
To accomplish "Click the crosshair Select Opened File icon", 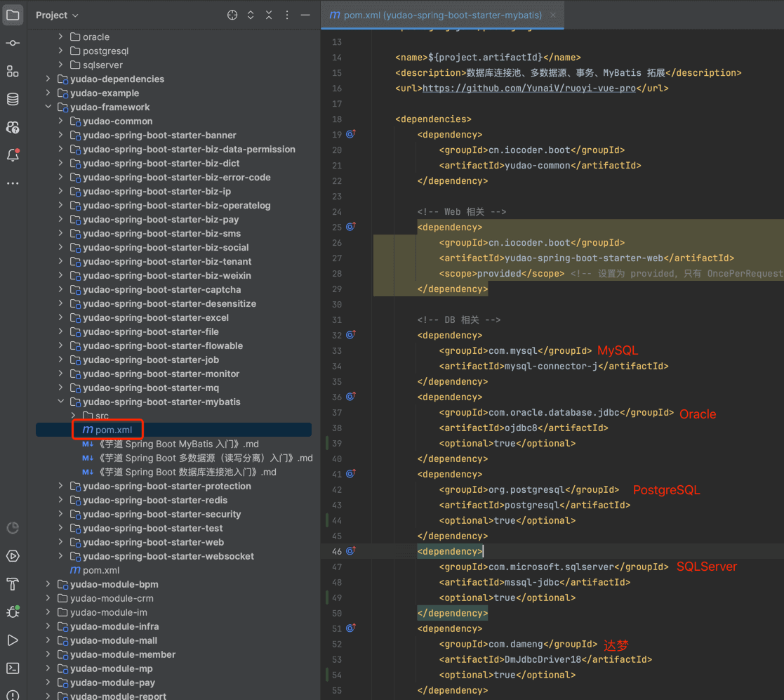I will (x=232, y=15).
